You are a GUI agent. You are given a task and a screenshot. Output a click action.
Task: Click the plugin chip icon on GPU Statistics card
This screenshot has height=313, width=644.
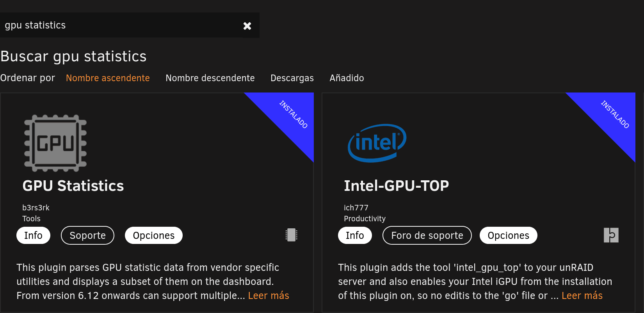click(291, 235)
